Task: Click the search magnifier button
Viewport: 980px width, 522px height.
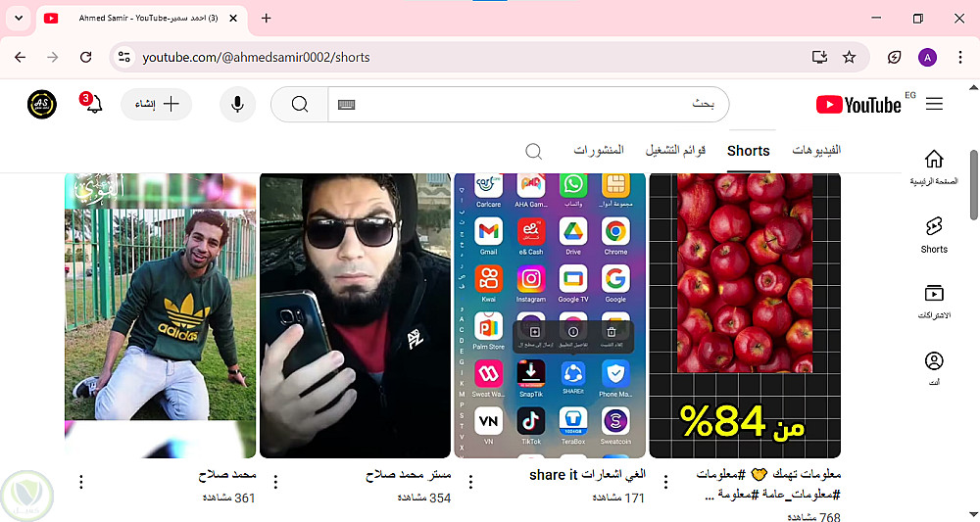Action: pyautogui.click(x=299, y=104)
